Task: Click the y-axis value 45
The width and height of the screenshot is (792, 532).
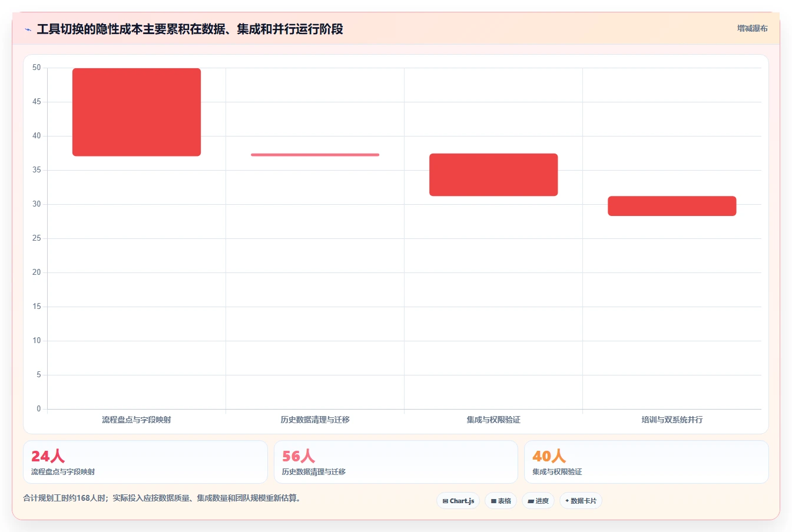Action: click(x=37, y=102)
